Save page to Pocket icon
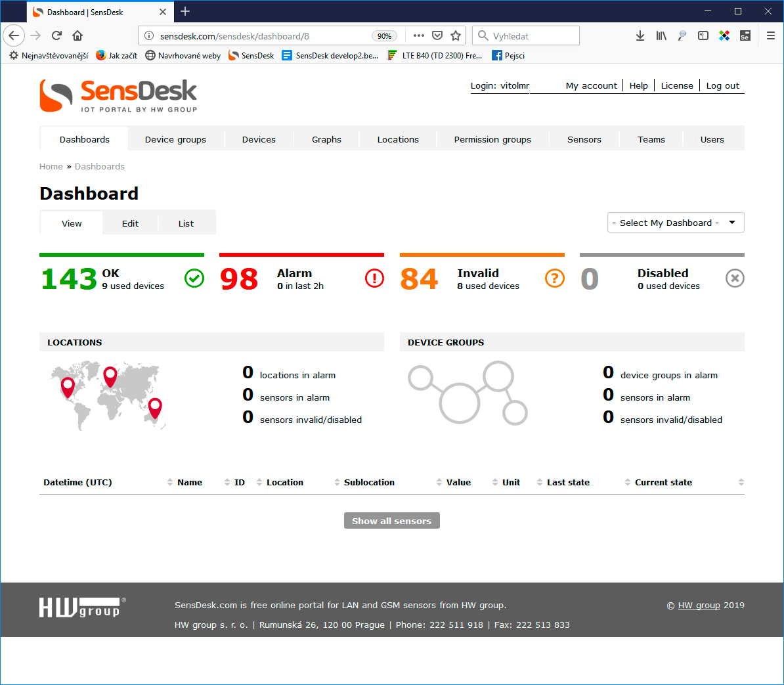This screenshot has height=685, width=784. click(x=437, y=35)
